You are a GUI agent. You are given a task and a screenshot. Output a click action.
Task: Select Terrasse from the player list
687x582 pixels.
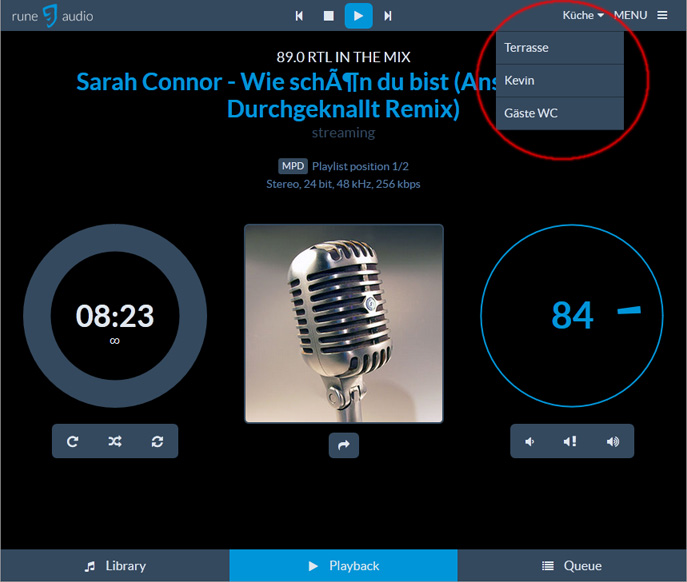[x=560, y=48]
